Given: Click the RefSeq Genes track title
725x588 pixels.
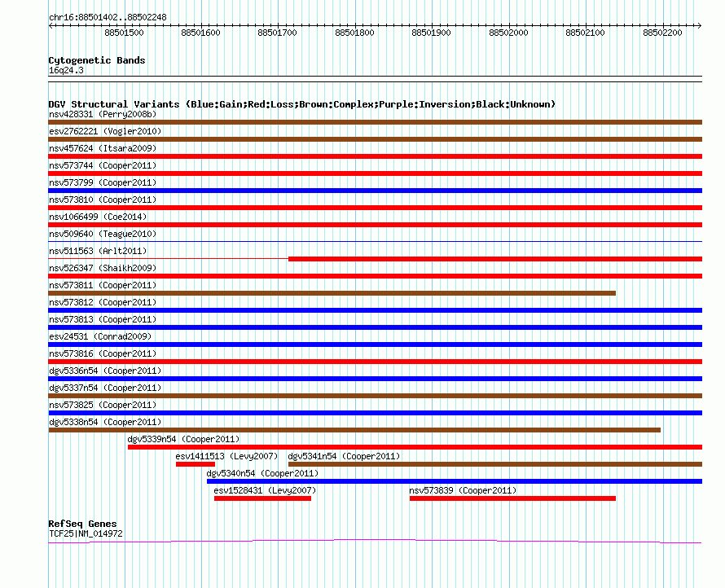Looking at the screenshot, I should point(82,524).
